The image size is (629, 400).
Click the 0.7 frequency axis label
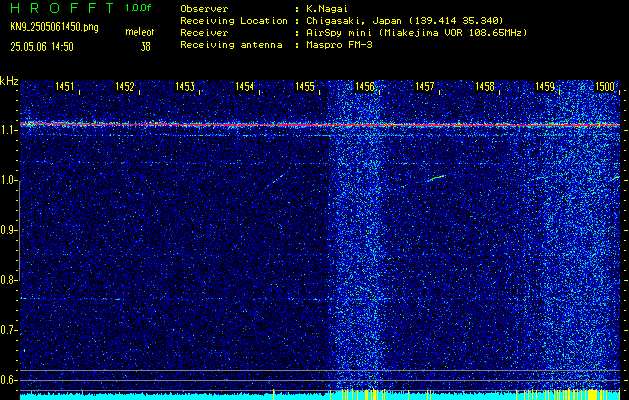(x=8, y=330)
